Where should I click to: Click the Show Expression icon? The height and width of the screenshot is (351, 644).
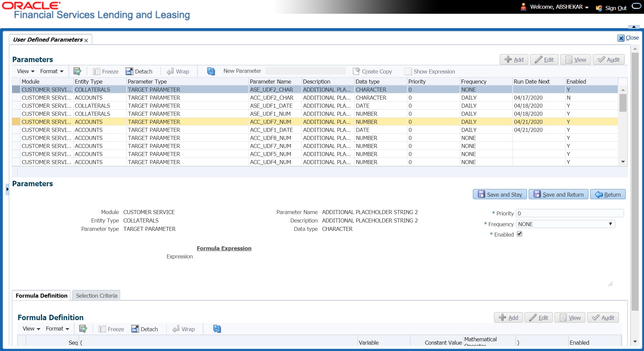tap(408, 71)
